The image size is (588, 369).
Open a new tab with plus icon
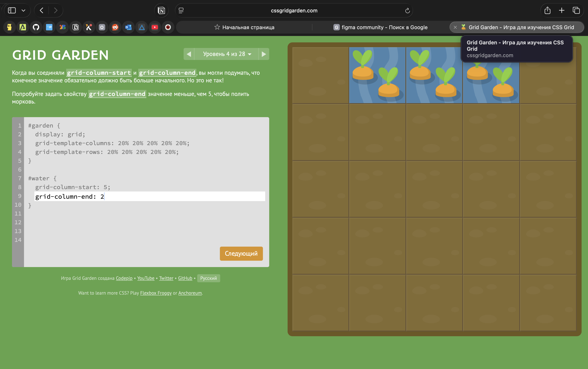coord(562,10)
